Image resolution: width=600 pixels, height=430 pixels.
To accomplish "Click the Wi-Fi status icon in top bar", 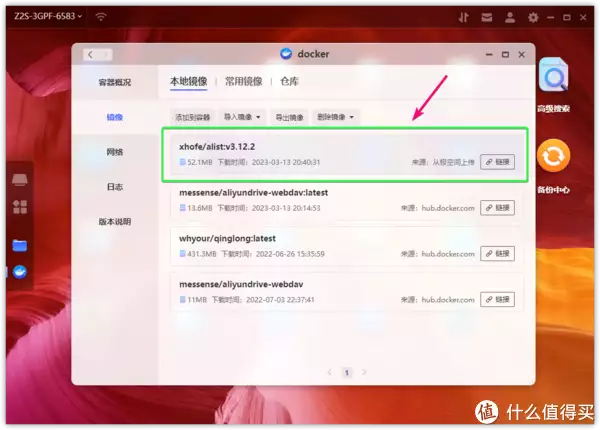I will [101, 16].
